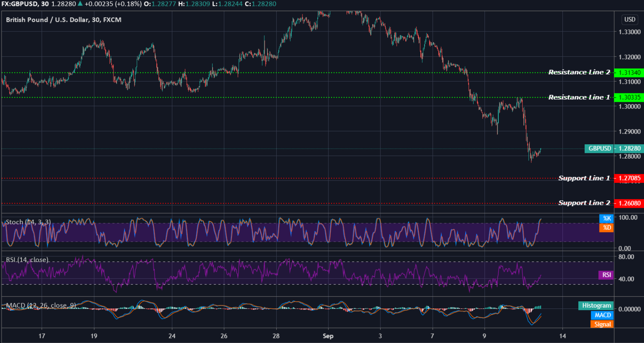Image resolution: width=644 pixels, height=343 pixels.
Task: Click the 9 date on time axis
Action: tap(484, 336)
